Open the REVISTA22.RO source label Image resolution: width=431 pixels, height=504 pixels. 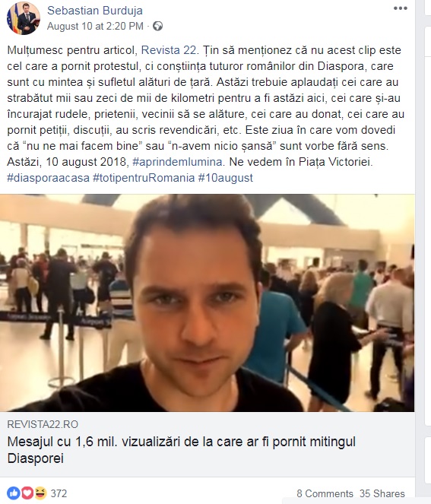[x=43, y=424]
